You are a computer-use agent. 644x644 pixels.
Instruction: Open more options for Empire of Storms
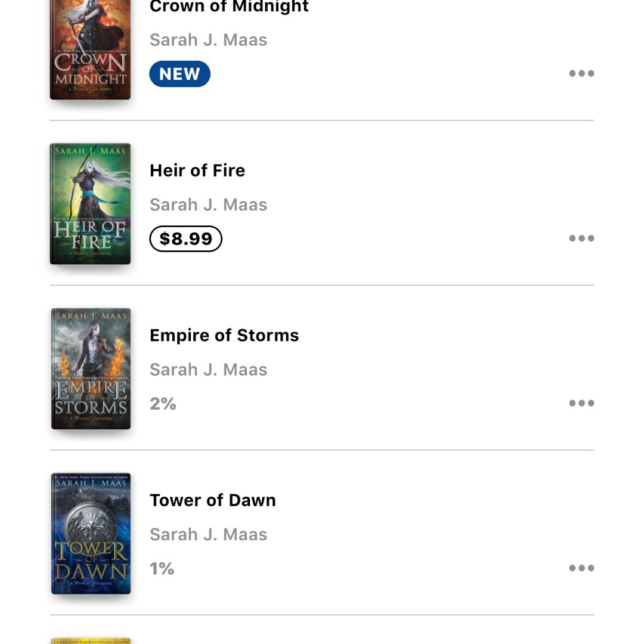(581, 403)
